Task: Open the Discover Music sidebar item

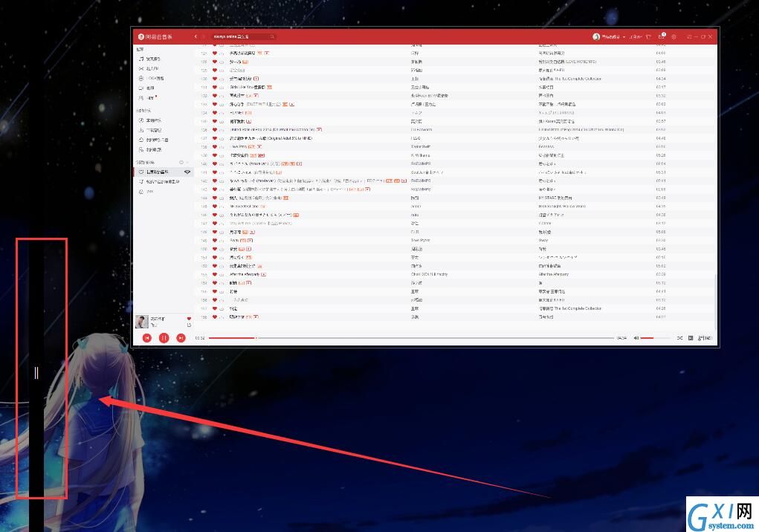Action: click(x=149, y=59)
